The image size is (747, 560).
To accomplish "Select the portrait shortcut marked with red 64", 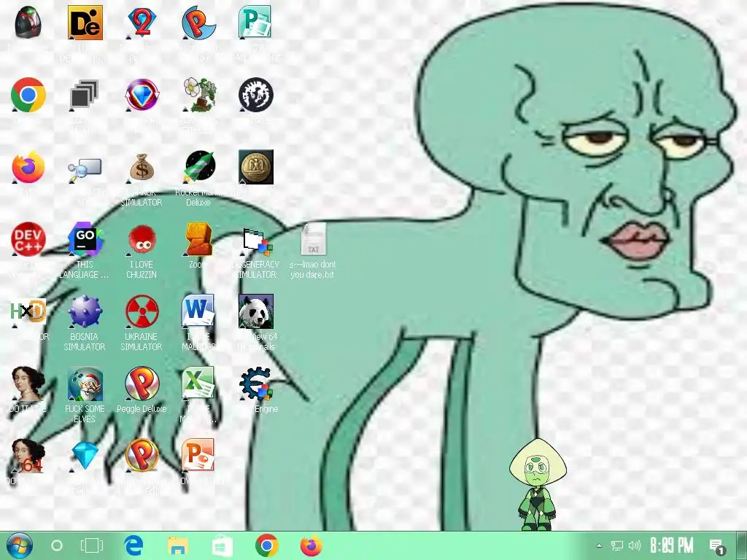I will pyautogui.click(x=28, y=456).
